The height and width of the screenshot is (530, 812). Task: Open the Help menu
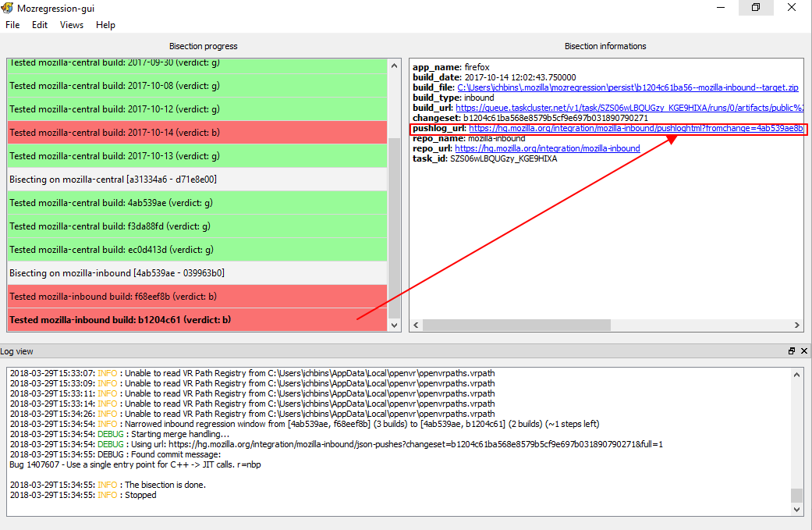click(105, 25)
